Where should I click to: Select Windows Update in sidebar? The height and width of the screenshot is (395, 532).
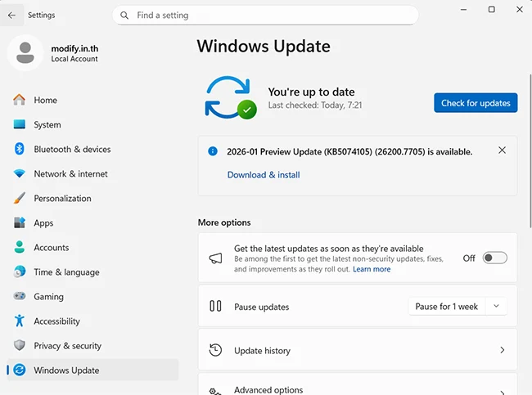(92, 370)
